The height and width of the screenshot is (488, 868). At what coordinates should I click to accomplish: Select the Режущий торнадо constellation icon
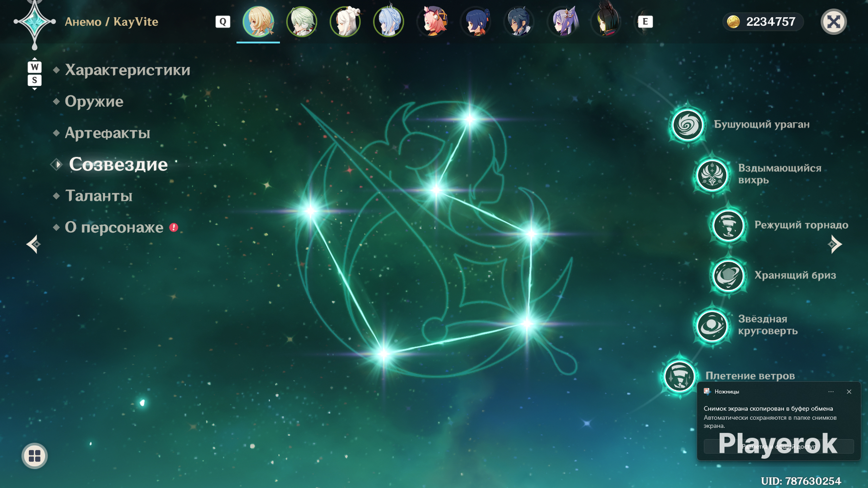point(728,225)
